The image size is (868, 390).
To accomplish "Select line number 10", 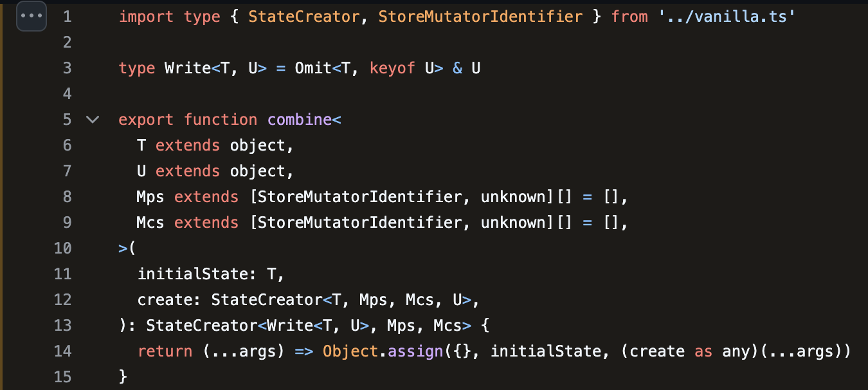I will click(63, 248).
